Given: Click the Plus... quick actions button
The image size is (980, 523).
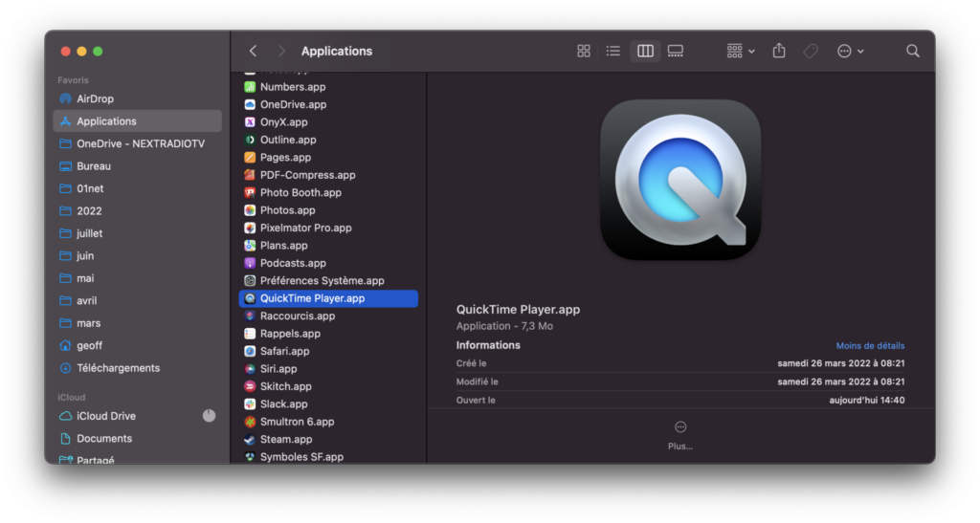Looking at the screenshot, I should point(680,435).
